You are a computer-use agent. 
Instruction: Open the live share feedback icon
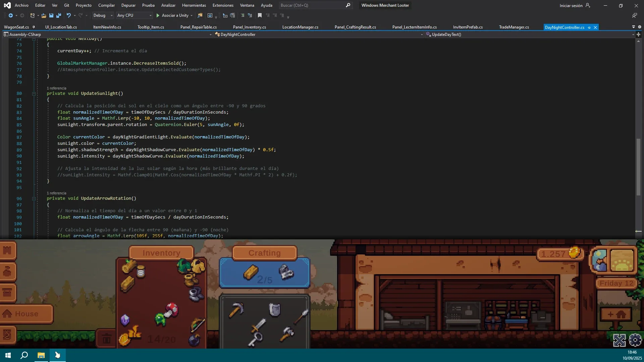pyautogui.click(x=634, y=15)
